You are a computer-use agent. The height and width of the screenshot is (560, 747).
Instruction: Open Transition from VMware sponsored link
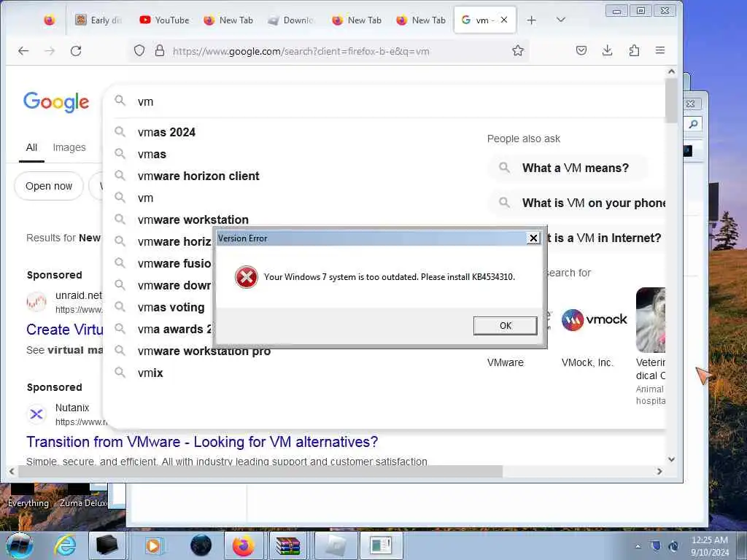click(x=202, y=442)
